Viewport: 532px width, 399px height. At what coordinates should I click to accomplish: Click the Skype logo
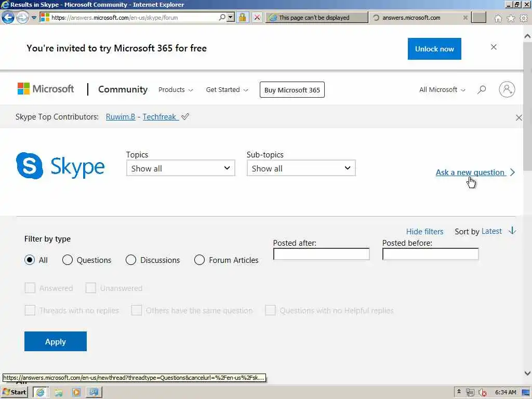pyautogui.click(x=60, y=166)
